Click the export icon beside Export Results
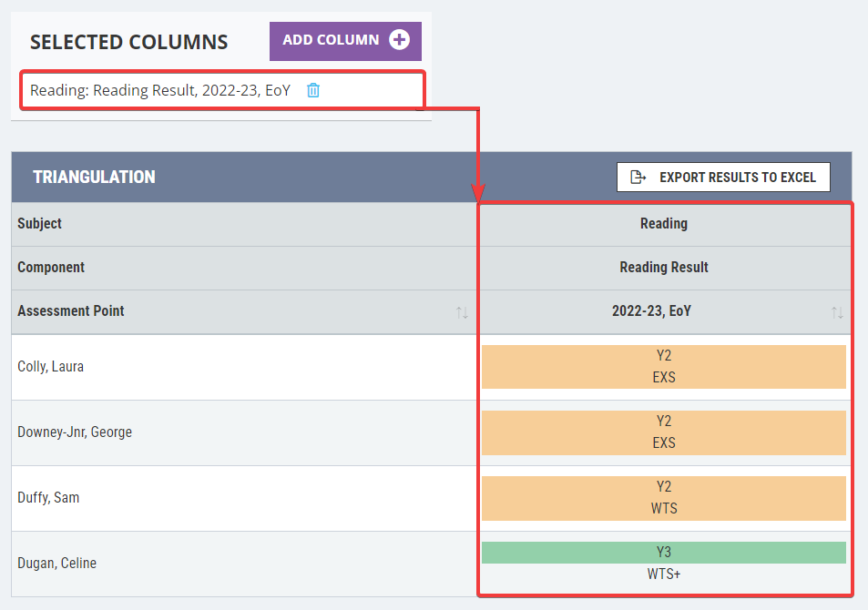This screenshot has width=868, height=610. point(638,178)
